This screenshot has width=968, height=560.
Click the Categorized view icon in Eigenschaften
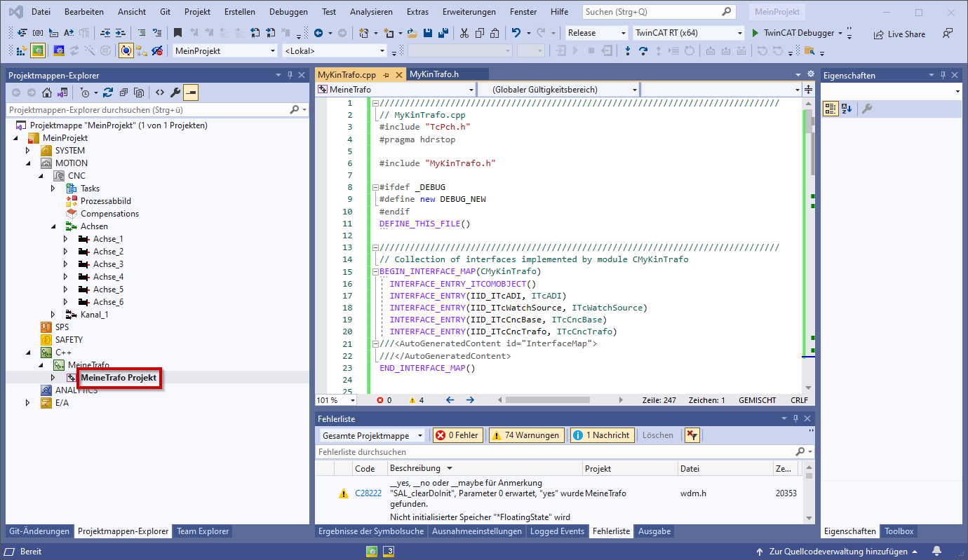tap(831, 109)
